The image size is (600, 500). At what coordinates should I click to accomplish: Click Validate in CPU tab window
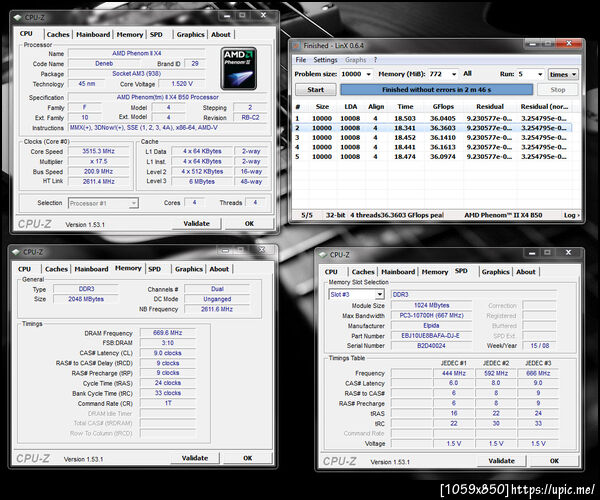tap(196, 223)
